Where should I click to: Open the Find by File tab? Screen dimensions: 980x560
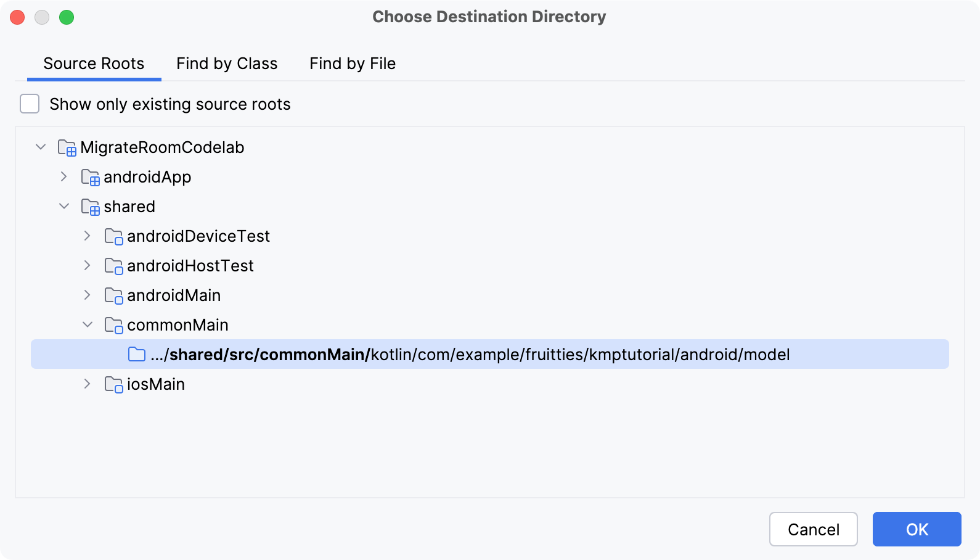(x=353, y=64)
